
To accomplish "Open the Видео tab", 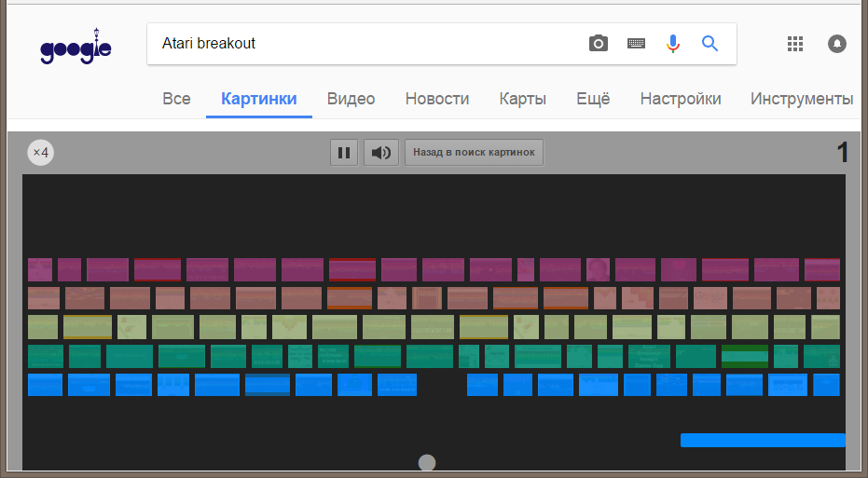I will click(351, 99).
